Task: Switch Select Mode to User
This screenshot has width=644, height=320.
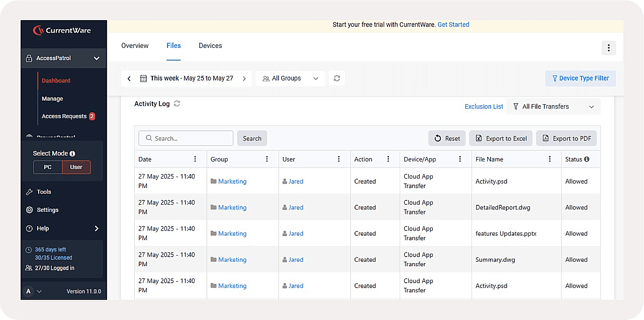Action: [76, 167]
